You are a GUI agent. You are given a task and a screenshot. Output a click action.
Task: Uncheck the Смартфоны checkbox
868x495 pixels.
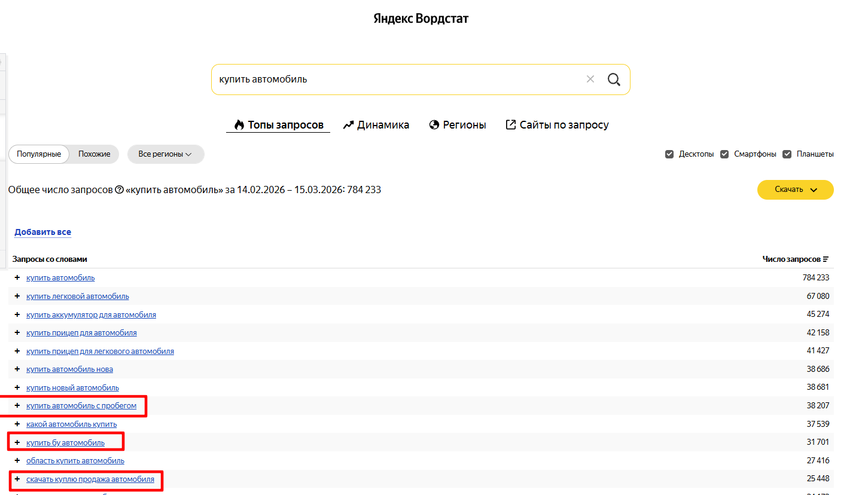point(724,154)
